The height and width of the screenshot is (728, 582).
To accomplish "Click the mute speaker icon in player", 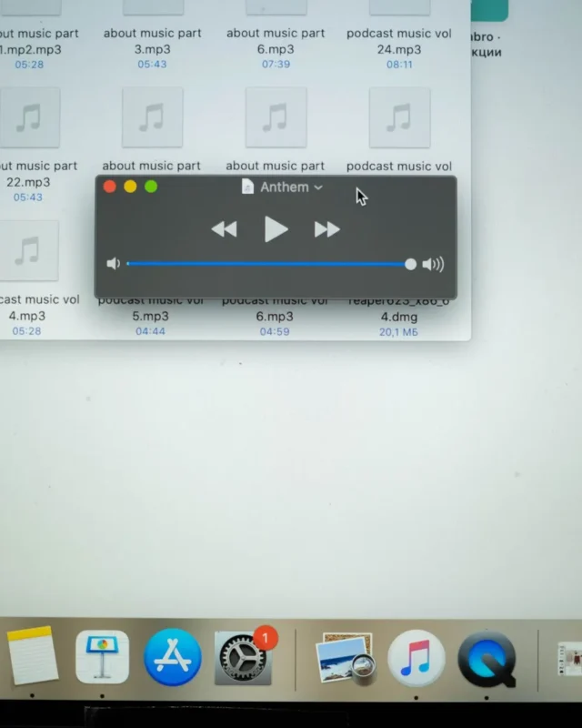I will click(x=114, y=264).
